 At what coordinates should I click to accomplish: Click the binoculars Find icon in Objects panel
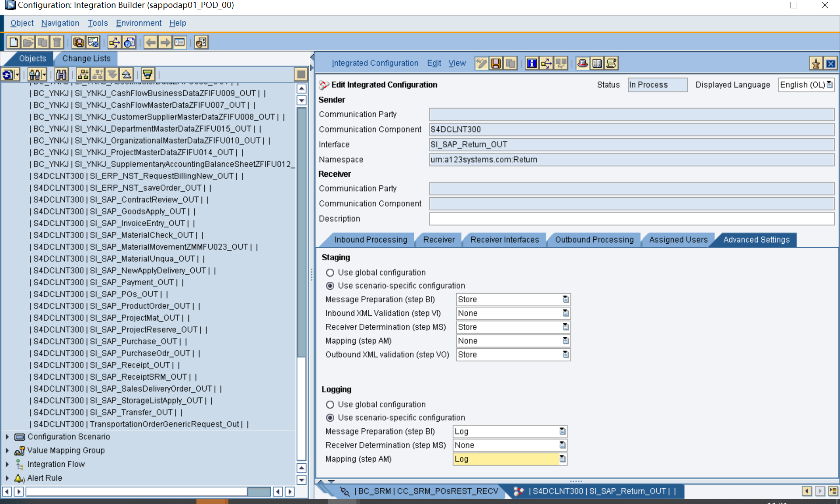point(61,74)
